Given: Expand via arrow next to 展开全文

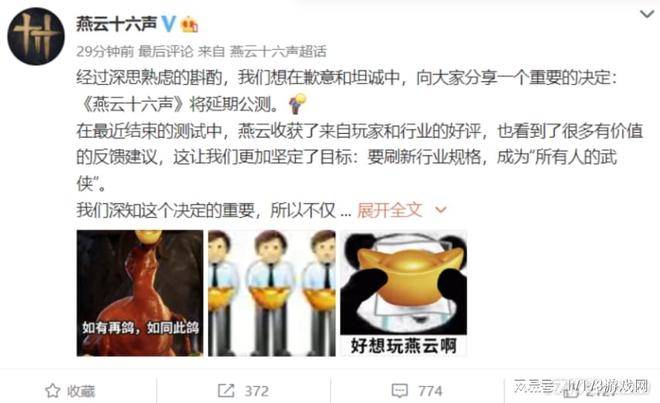Looking at the screenshot, I should [440, 209].
